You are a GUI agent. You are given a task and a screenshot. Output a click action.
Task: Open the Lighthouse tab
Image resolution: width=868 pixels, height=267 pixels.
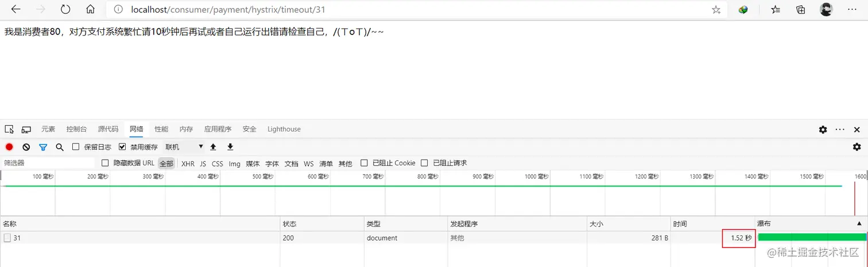[284, 129]
